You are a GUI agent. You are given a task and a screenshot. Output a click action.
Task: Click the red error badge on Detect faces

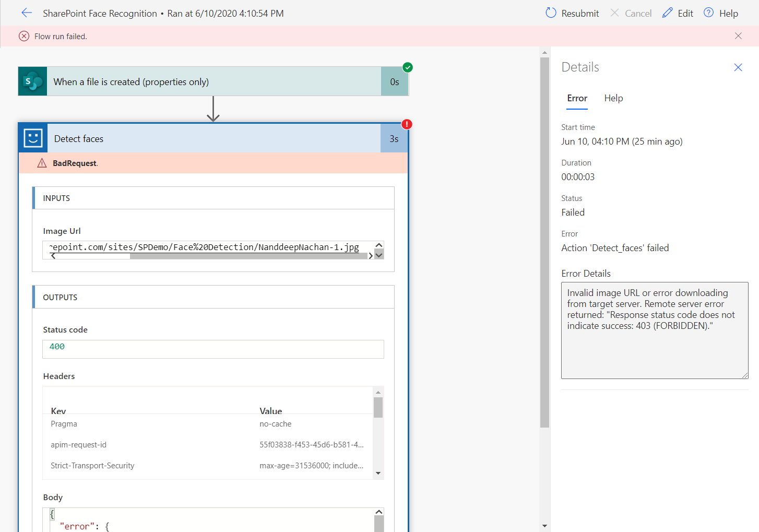click(407, 124)
